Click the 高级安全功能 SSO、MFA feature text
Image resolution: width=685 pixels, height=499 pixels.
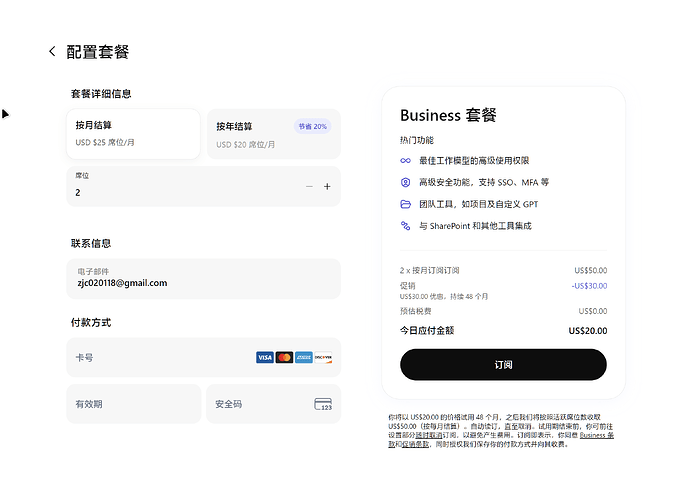[x=484, y=182]
